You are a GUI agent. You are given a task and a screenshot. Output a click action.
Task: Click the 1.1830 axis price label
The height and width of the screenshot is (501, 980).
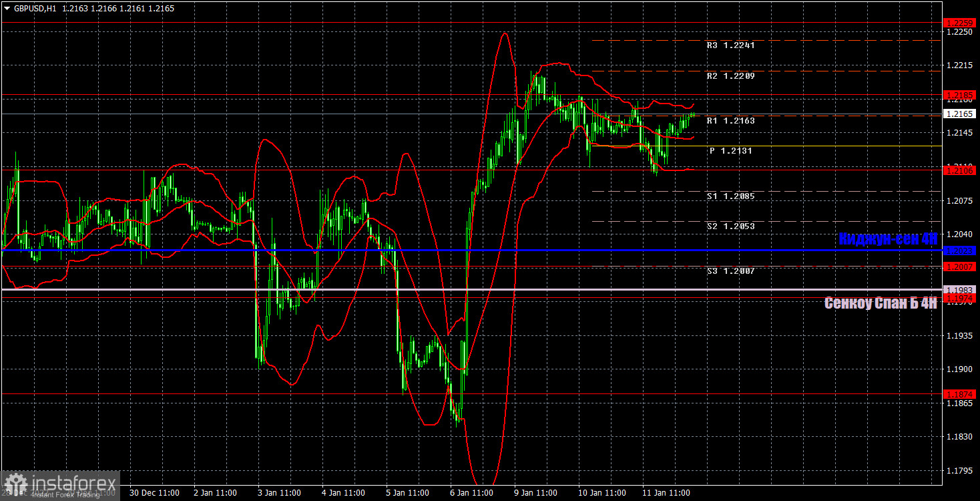pyautogui.click(x=961, y=437)
